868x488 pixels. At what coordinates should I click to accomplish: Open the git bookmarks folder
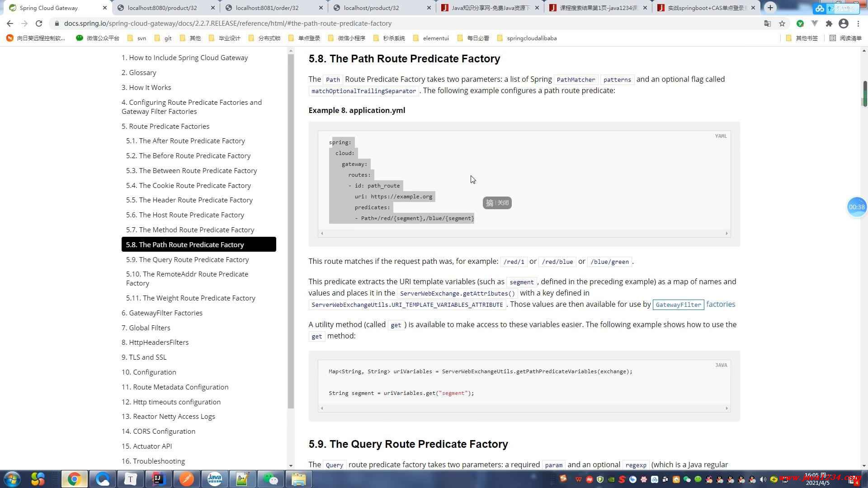163,38
